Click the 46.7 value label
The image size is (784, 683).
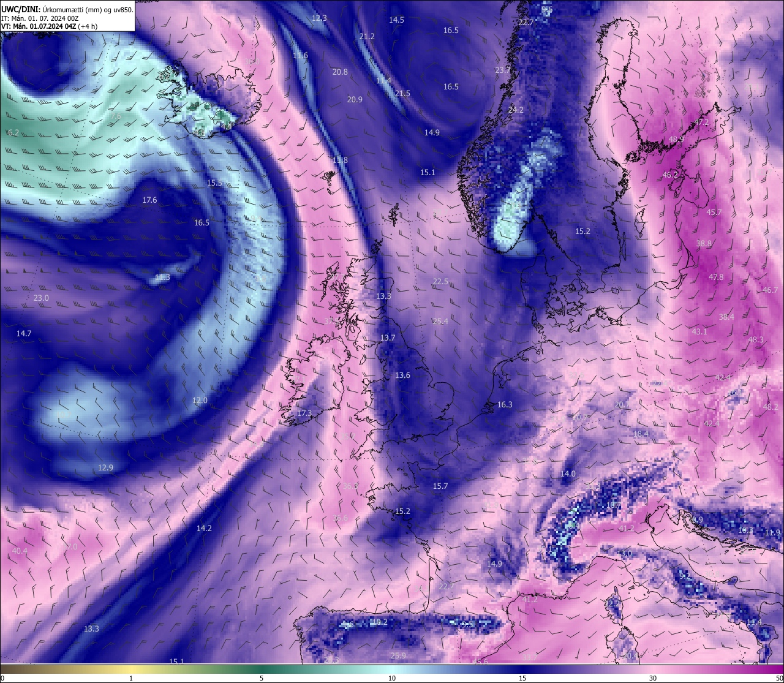771,290
